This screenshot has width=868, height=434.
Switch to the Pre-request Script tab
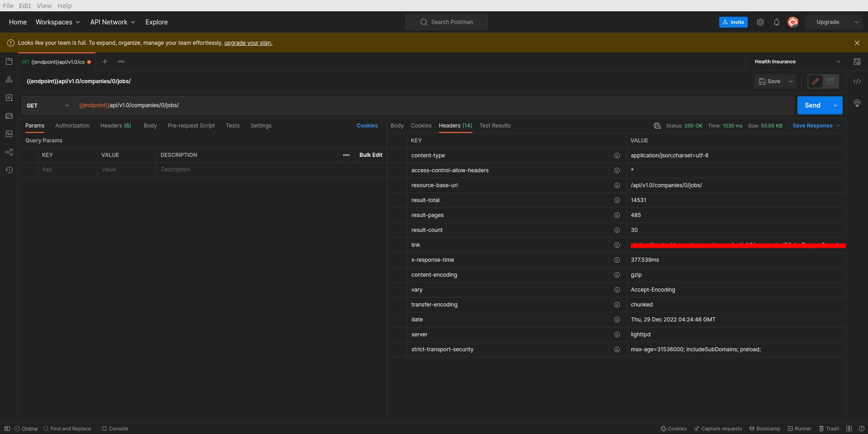191,126
